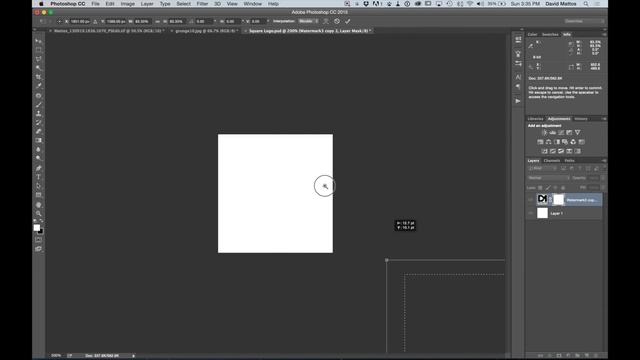Image resolution: width=640 pixels, height=360 pixels.
Task: Open the Adjustments panel flyout menu
Action: point(604,119)
